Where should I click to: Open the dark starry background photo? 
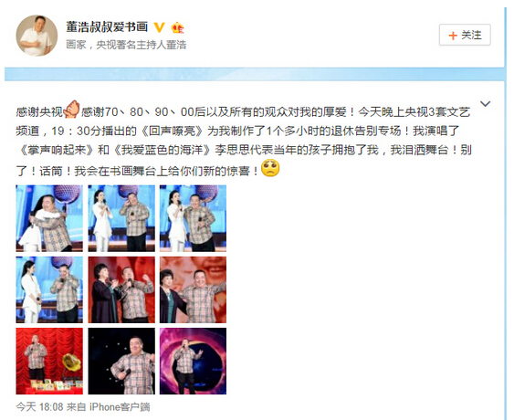point(121,361)
